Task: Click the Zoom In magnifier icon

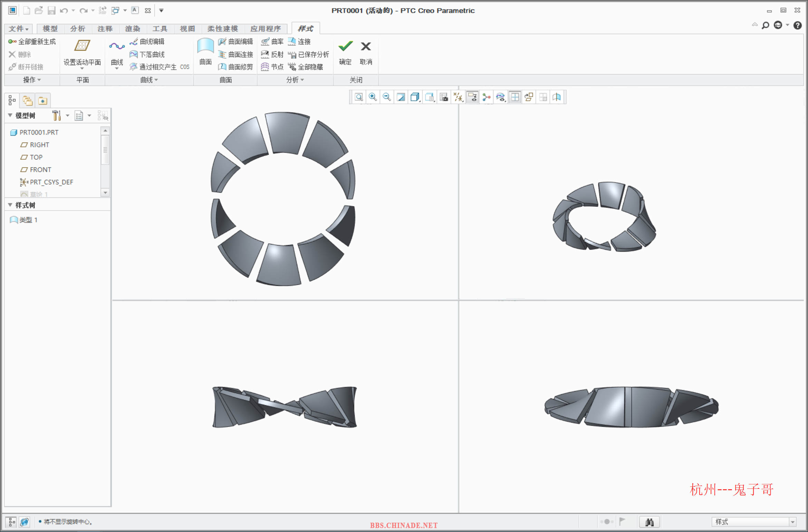Action: click(x=373, y=97)
